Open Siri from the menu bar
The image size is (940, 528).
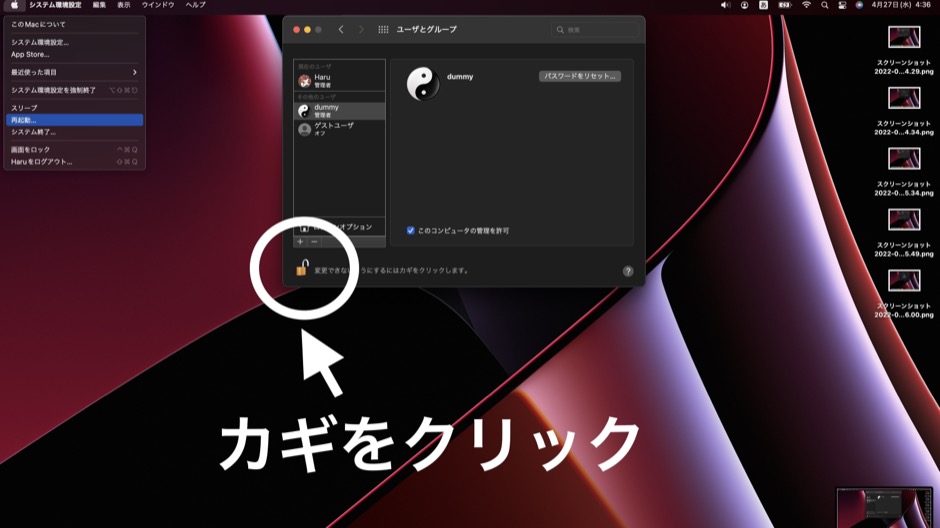tap(859, 5)
